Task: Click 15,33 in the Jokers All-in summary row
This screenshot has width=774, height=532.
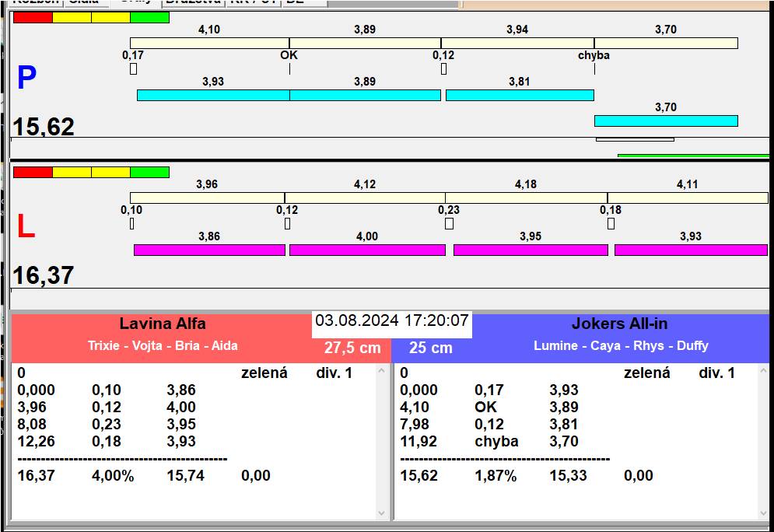Action: click(568, 476)
